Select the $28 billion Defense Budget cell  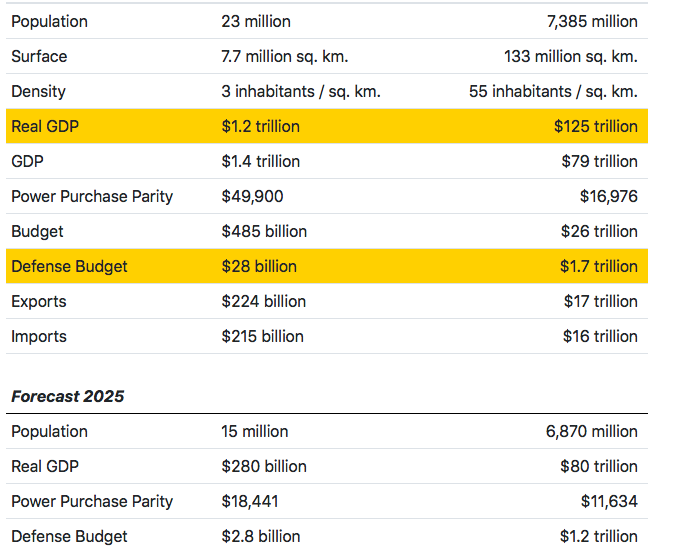point(259,266)
